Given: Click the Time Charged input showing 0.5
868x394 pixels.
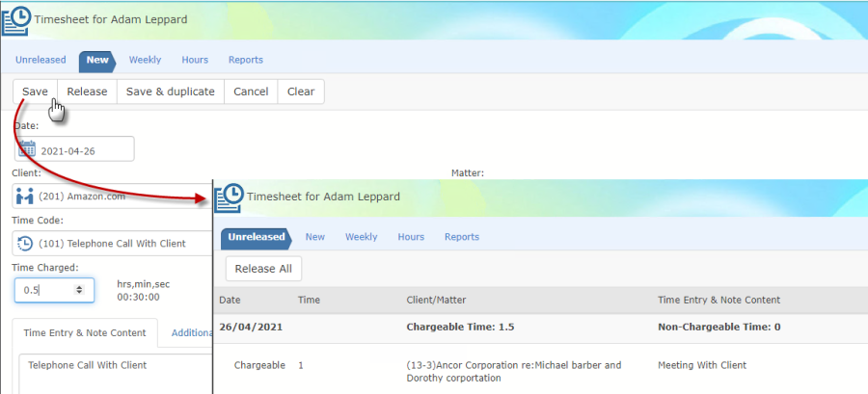Looking at the screenshot, I should pyautogui.click(x=54, y=290).
